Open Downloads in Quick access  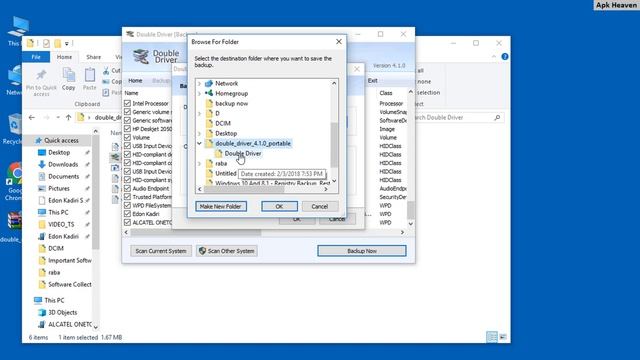point(63,164)
